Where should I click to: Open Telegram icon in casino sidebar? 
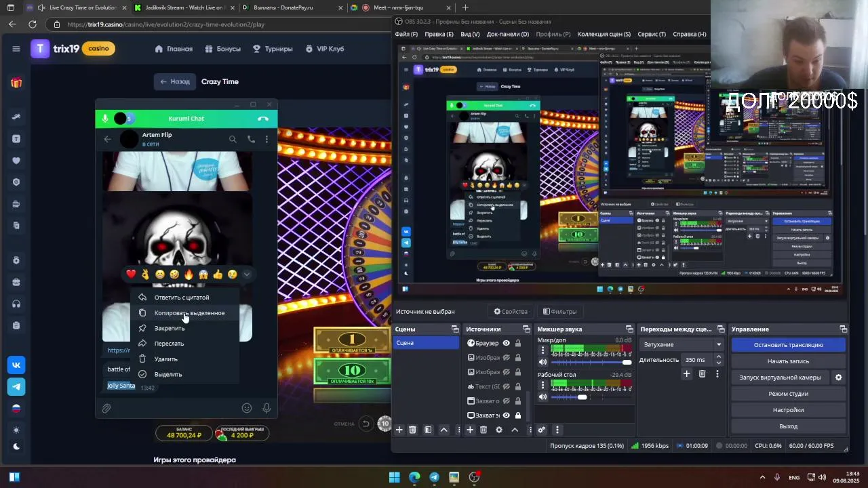(x=16, y=386)
